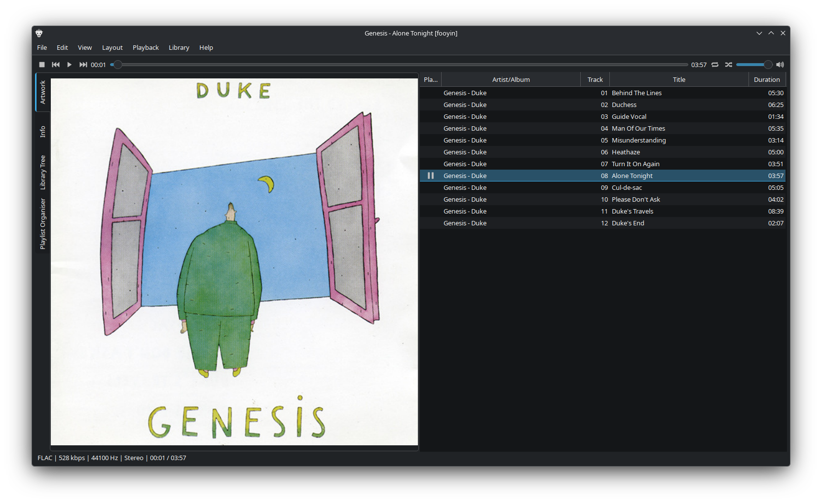
Task: Select the track Duke's Travels
Action: pos(602,211)
